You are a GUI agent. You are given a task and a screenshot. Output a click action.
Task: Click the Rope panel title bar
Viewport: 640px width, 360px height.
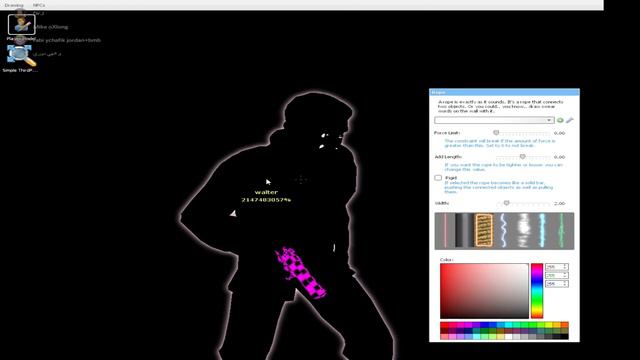coord(504,92)
